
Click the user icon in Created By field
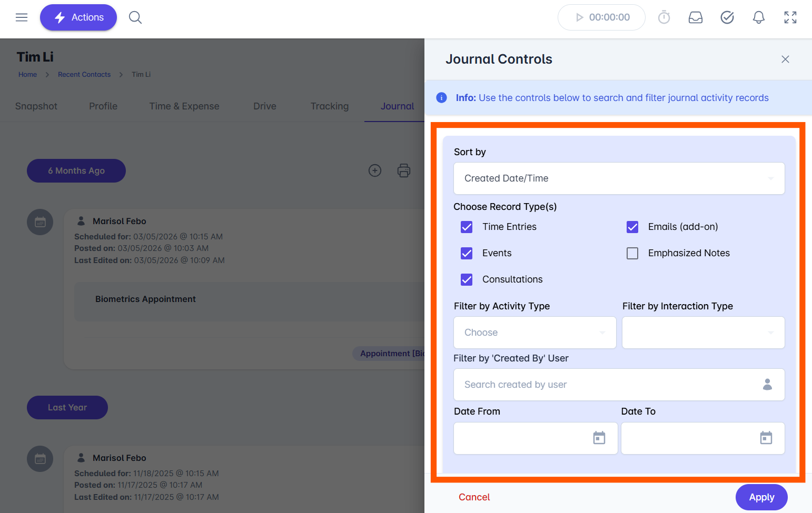pos(767,385)
